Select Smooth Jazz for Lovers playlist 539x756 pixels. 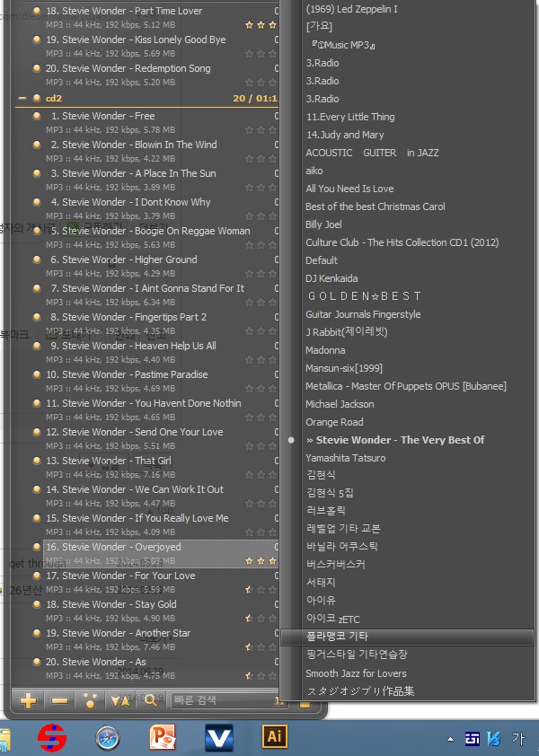pyautogui.click(x=356, y=673)
